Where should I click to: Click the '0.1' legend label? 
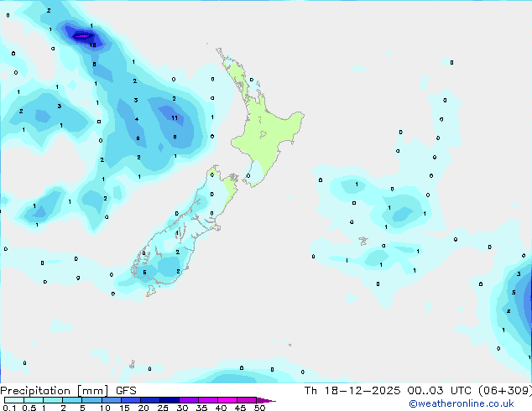pyautogui.click(x=9, y=408)
